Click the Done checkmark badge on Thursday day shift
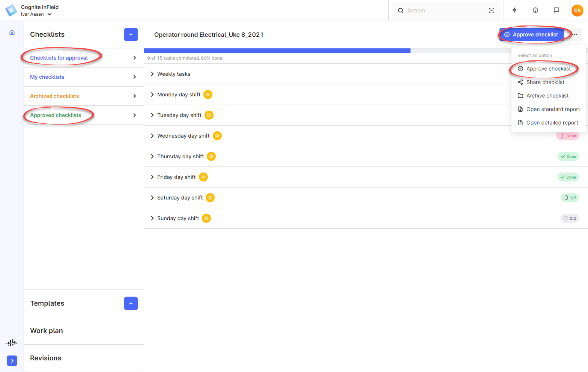 tap(568, 156)
